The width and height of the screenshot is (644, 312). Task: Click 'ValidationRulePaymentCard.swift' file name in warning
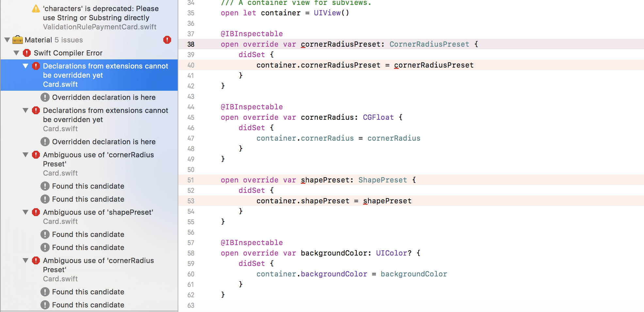coord(100,27)
